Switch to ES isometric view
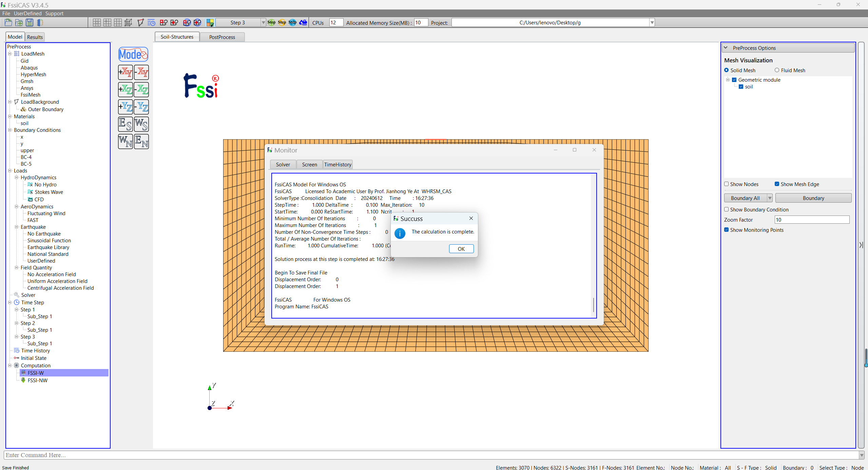Viewport: 868px width, 470px height. pyautogui.click(x=126, y=124)
